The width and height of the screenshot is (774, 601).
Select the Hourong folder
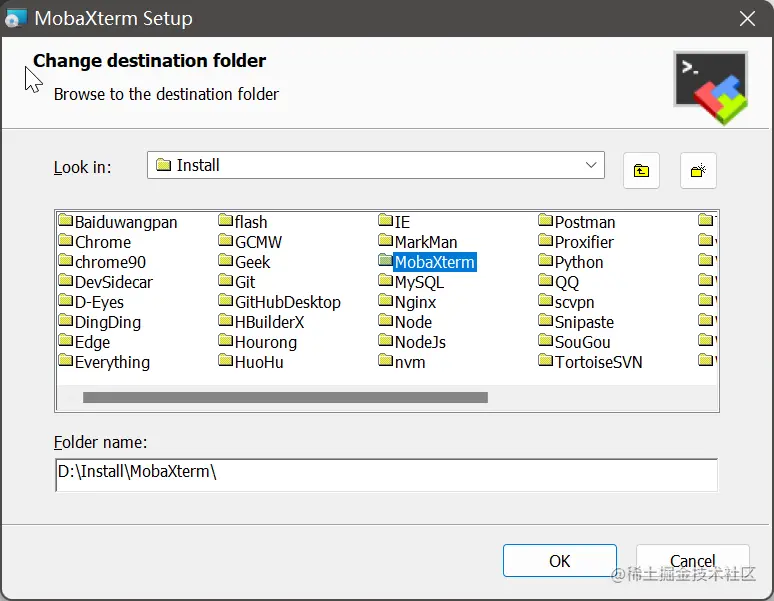258,342
